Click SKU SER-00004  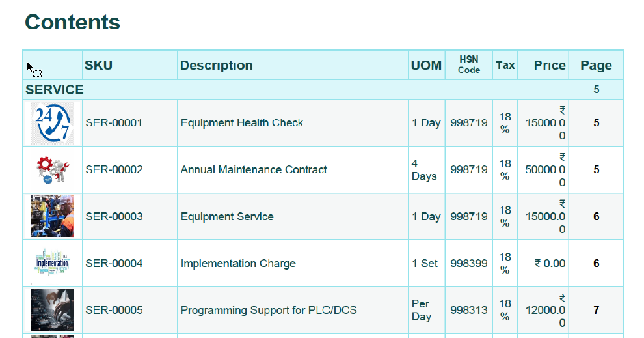[x=114, y=264]
